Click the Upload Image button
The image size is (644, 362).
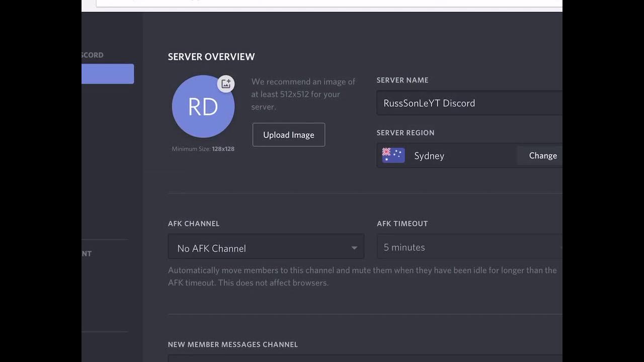coord(289,135)
